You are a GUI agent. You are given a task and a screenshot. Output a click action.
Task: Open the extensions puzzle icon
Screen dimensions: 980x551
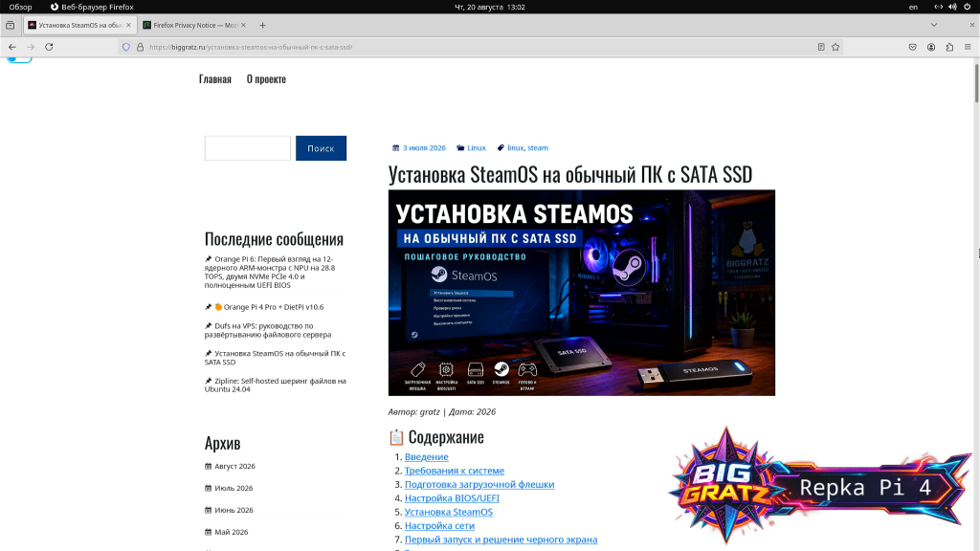[x=949, y=47]
